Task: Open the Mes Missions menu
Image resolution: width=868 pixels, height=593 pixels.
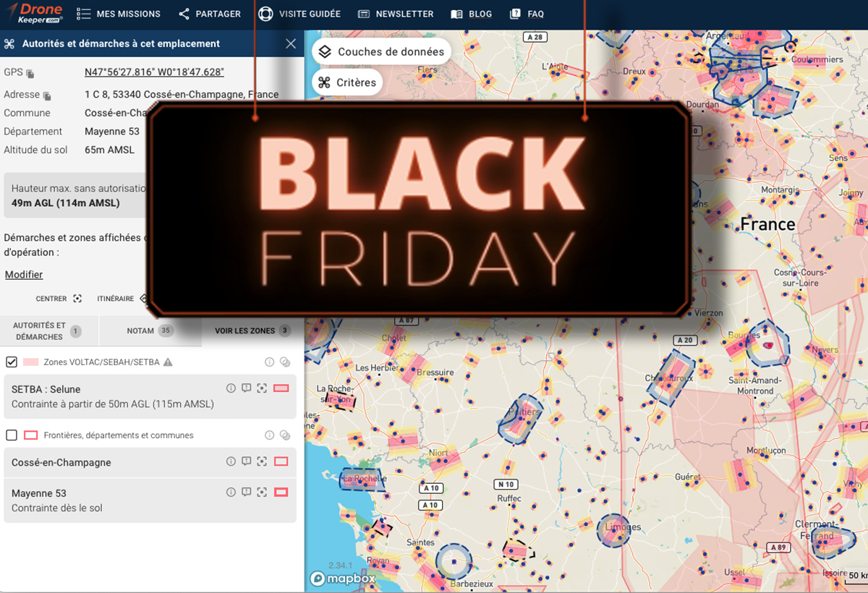Action: [x=118, y=14]
